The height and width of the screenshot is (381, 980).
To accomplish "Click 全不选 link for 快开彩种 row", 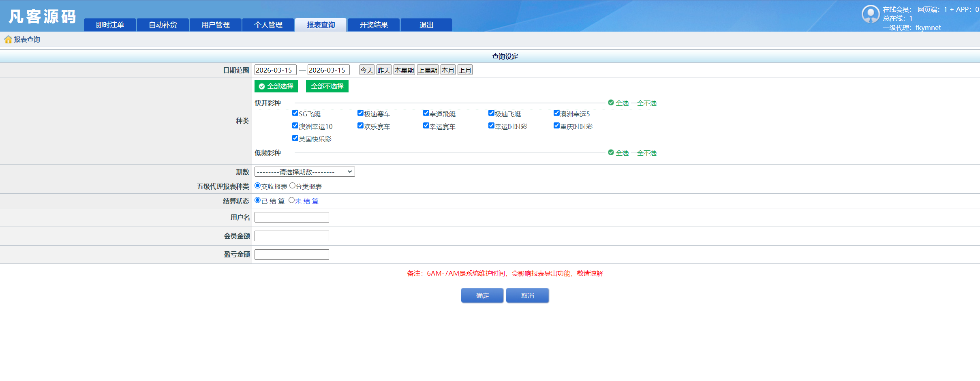I will (x=646, y=103).
